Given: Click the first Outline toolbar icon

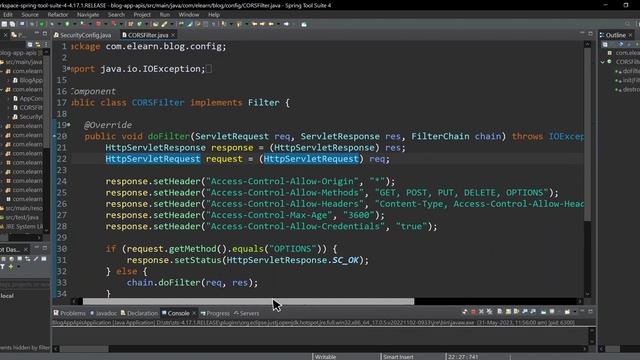Looking at the screenshot, I should point(605,44).
